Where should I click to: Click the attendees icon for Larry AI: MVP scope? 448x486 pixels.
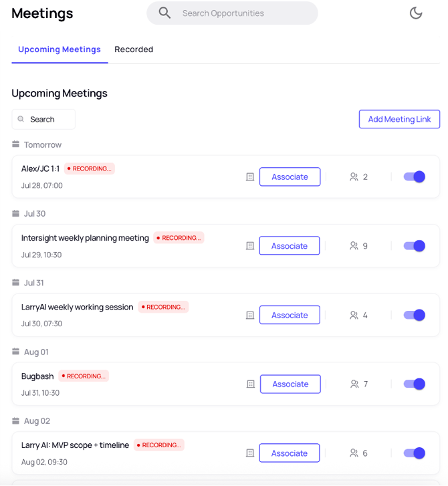(x=354, y=453)
